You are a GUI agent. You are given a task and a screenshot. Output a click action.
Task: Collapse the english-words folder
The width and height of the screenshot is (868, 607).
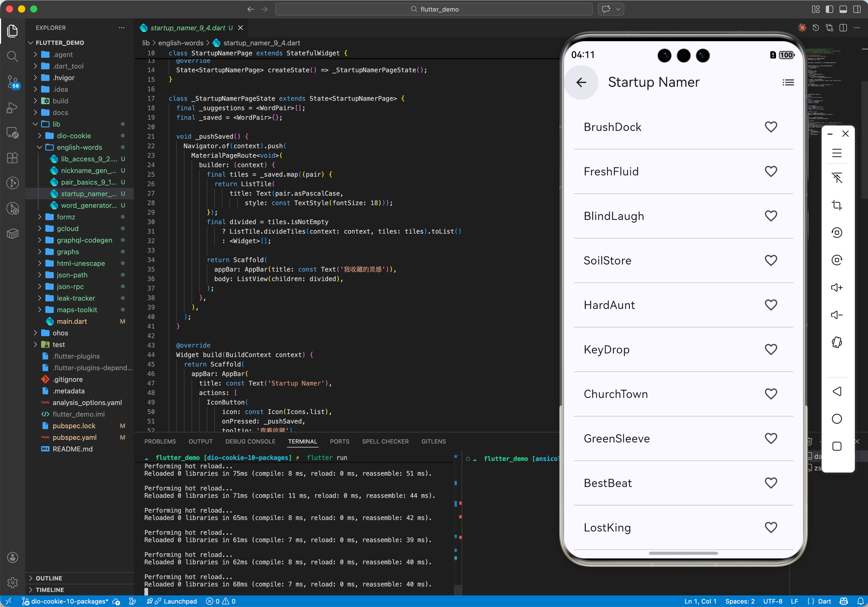(x=79, y=147)
